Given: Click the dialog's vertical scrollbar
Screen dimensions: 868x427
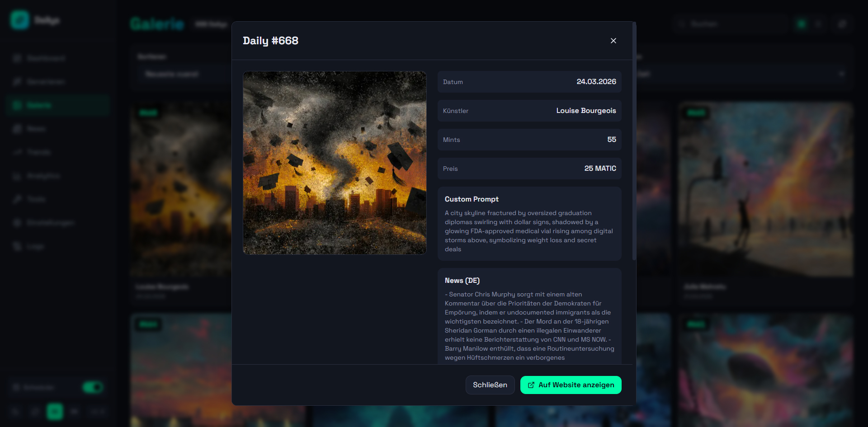Looking at the screenshot, I should (634, 141).
